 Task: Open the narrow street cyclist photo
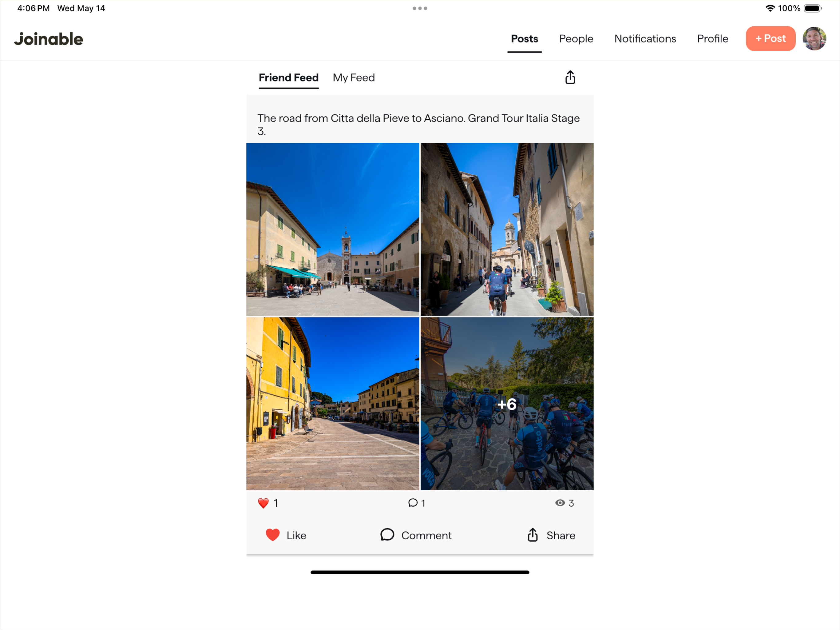(507, 229)
